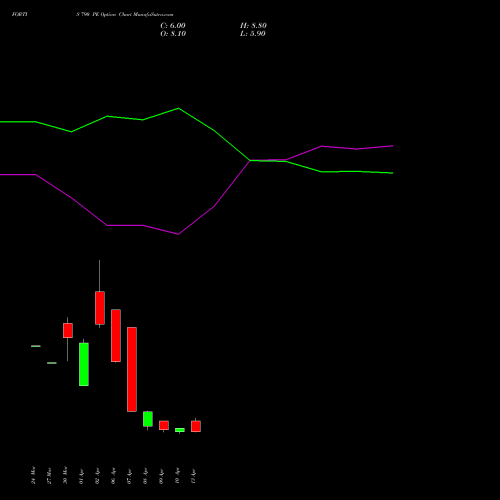Select the 02 Apr date label

97,476
